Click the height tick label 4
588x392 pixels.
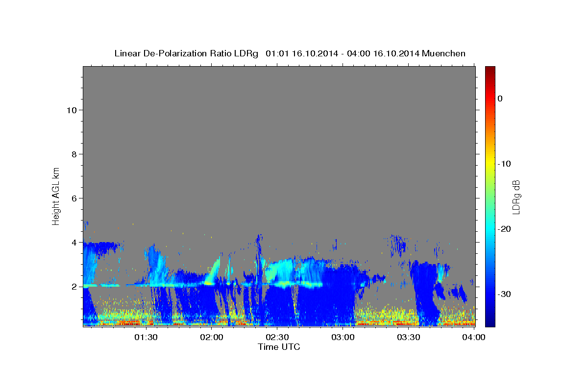pos(73,243)
